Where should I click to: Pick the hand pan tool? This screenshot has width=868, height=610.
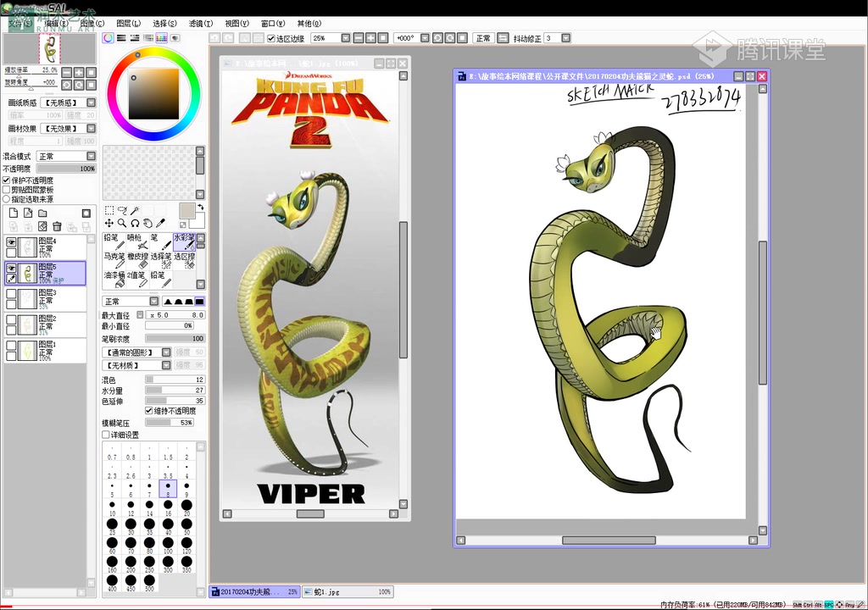pyautogui.click(x=147, y=223)
